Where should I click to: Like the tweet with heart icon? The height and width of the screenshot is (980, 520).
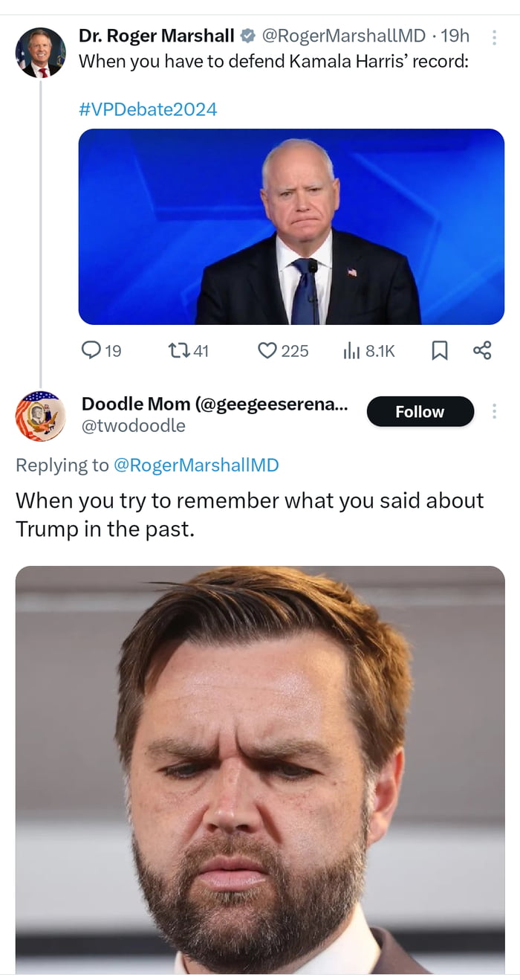(x=267, y=349)
